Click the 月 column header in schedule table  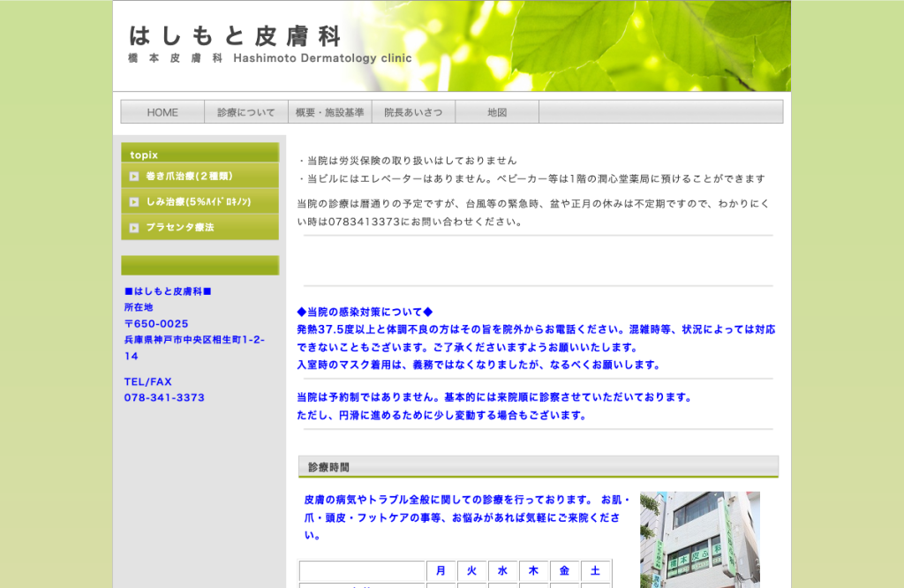[x=441, y=570]
